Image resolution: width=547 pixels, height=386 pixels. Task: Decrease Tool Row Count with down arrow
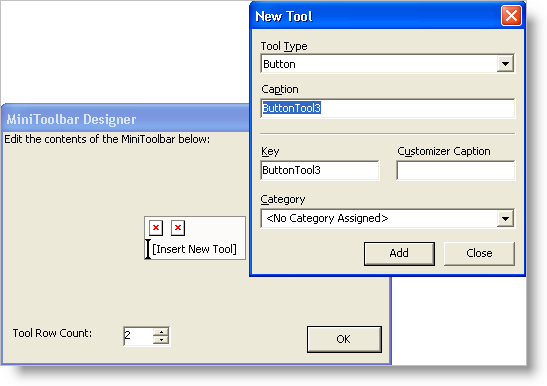(x=161, y=340)
